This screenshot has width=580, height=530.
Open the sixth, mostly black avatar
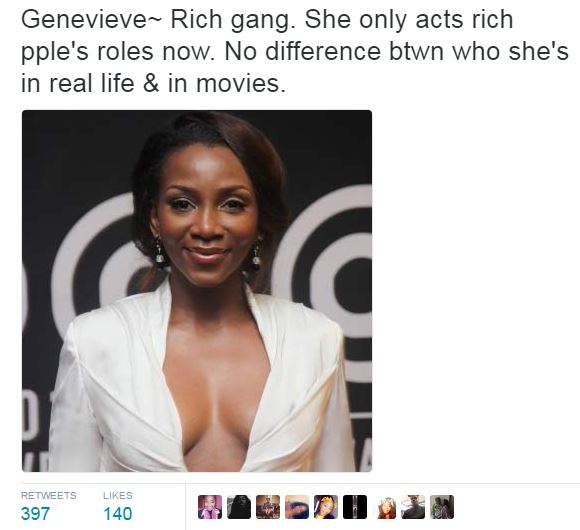tap(355, 507)
